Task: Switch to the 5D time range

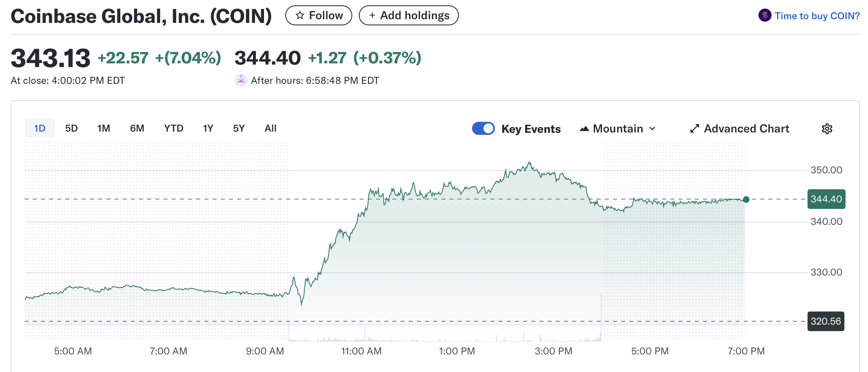Action: point(72,128)
